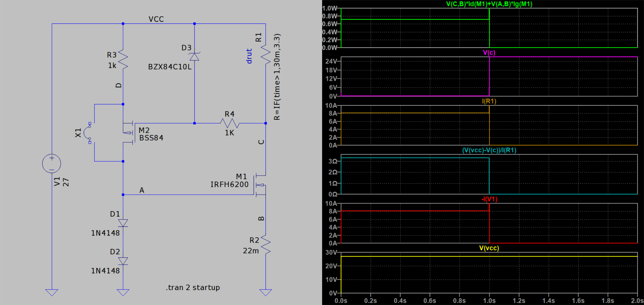This screenshot has width=644, height=305.
Task: Click the R=IF(time>1,30m,3.3) expression
Action: tap(277, 77)
